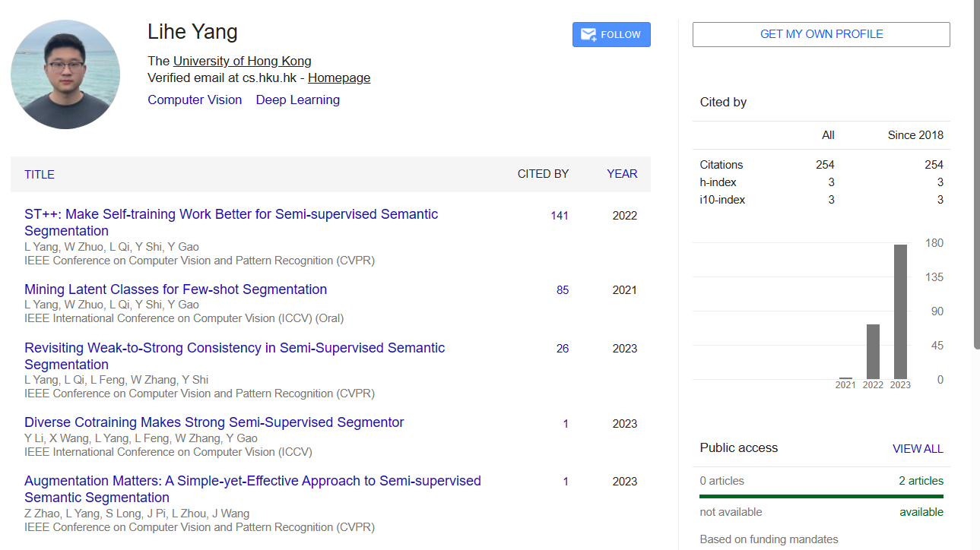Click the envelope icon on Follow button
The image size is (980, 550).
point(588,34)
